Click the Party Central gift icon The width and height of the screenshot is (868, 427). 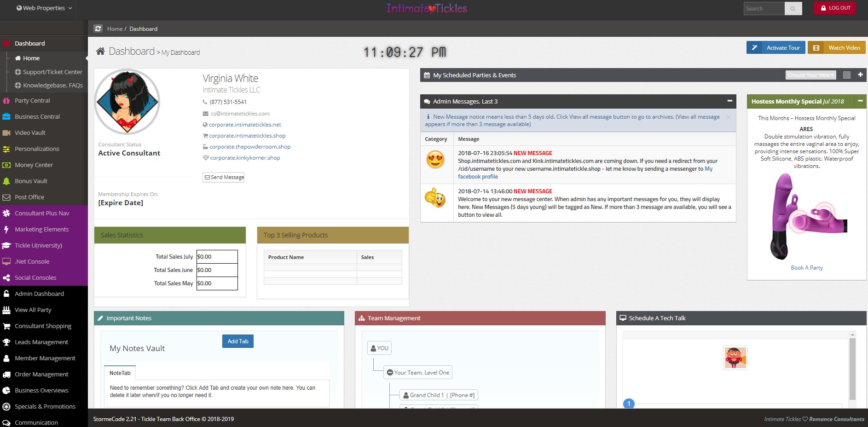(6, 100)
